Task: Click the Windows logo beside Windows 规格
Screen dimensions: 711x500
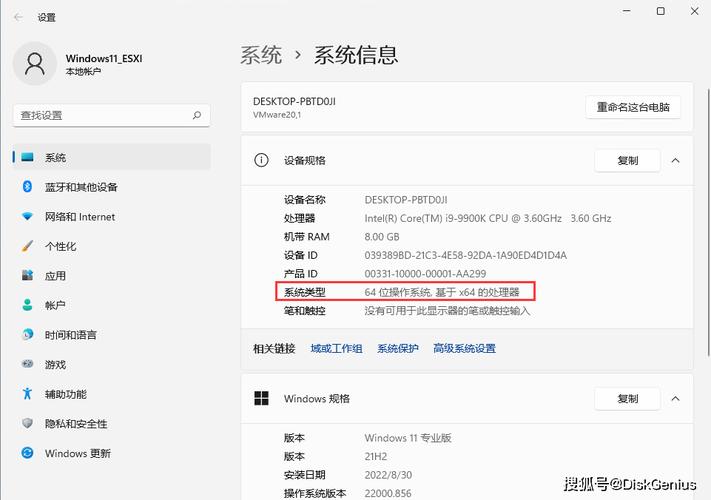Action: [x=261, y=398]
